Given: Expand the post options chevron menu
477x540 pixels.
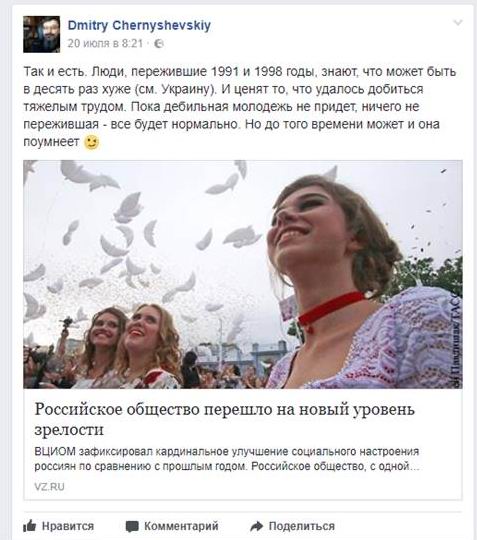Looking at the screenshot, I should (458, 23).
